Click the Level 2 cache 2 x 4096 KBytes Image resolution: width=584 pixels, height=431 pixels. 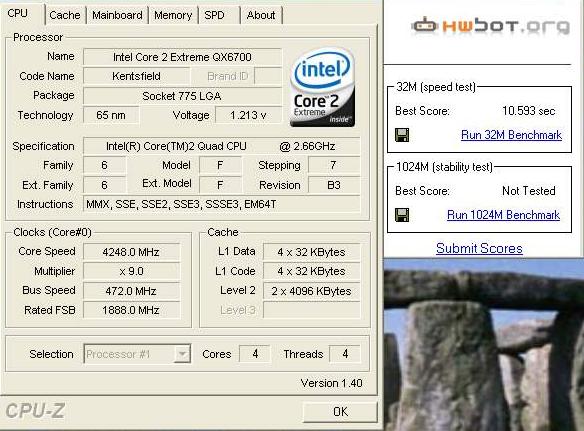click(311, 291)
